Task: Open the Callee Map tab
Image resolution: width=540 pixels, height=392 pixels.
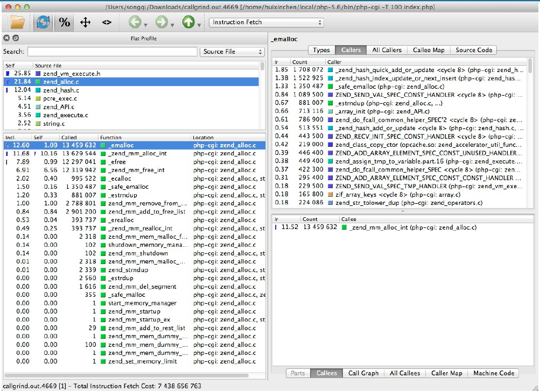Action: tap(429, 50)
